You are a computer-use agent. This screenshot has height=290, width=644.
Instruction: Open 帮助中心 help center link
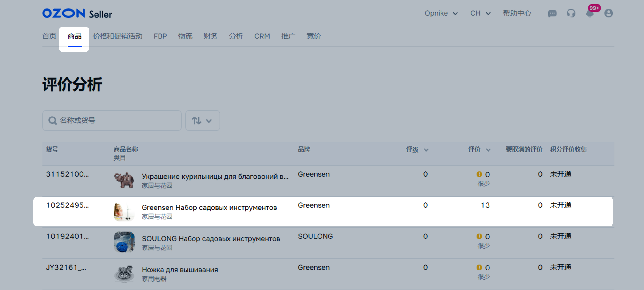(517, 13)
